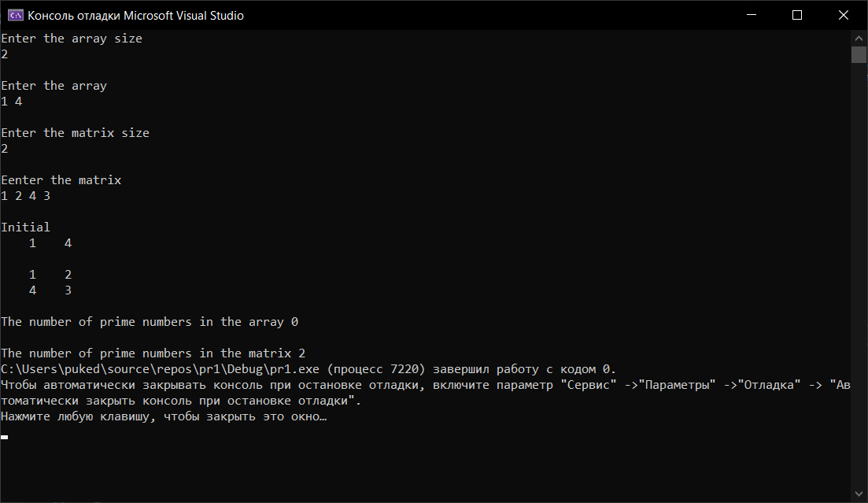Click the "Enter the array size" line
This screenshot has height=503, width=868.
72,39
